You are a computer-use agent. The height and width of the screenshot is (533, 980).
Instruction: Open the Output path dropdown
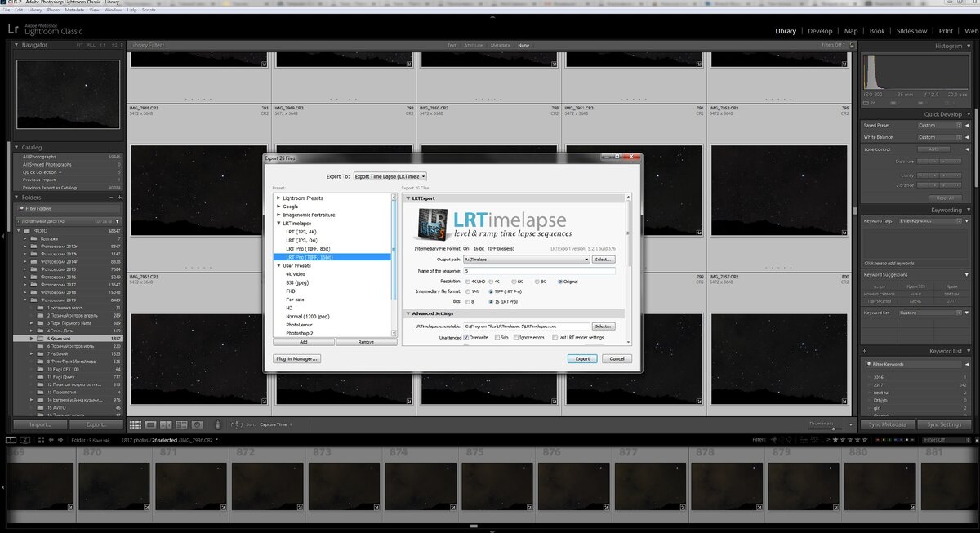(x=526, y=259)
